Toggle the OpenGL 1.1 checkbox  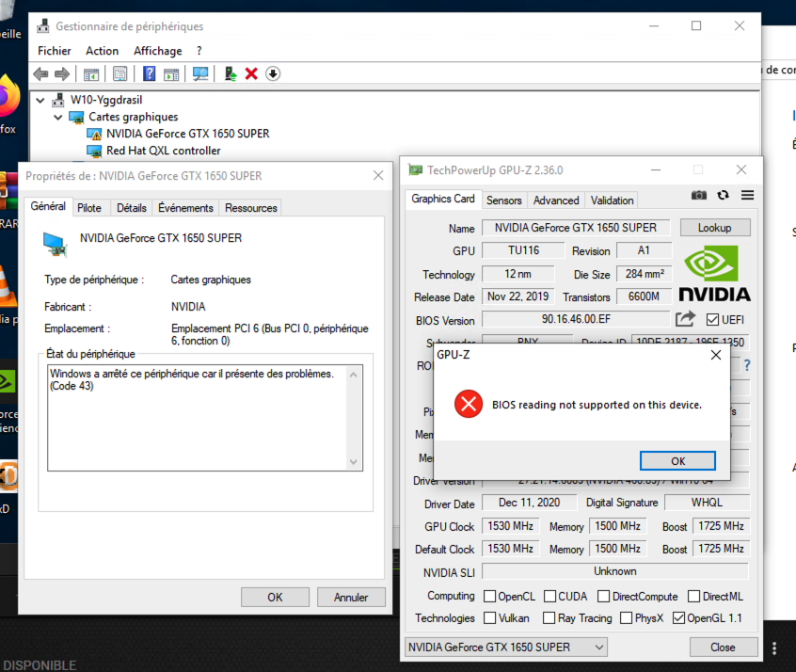pyautogui.click(x=678, y=618)
